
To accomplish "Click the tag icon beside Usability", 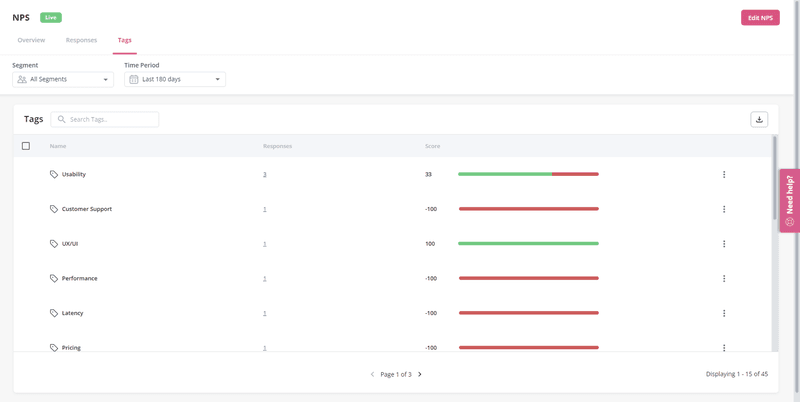I will pos(54,174).
